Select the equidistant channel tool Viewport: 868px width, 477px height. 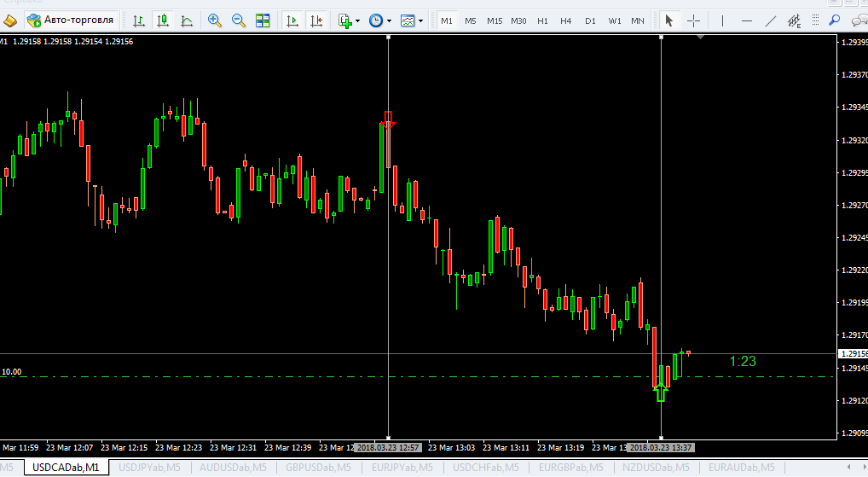pos(794,21)
